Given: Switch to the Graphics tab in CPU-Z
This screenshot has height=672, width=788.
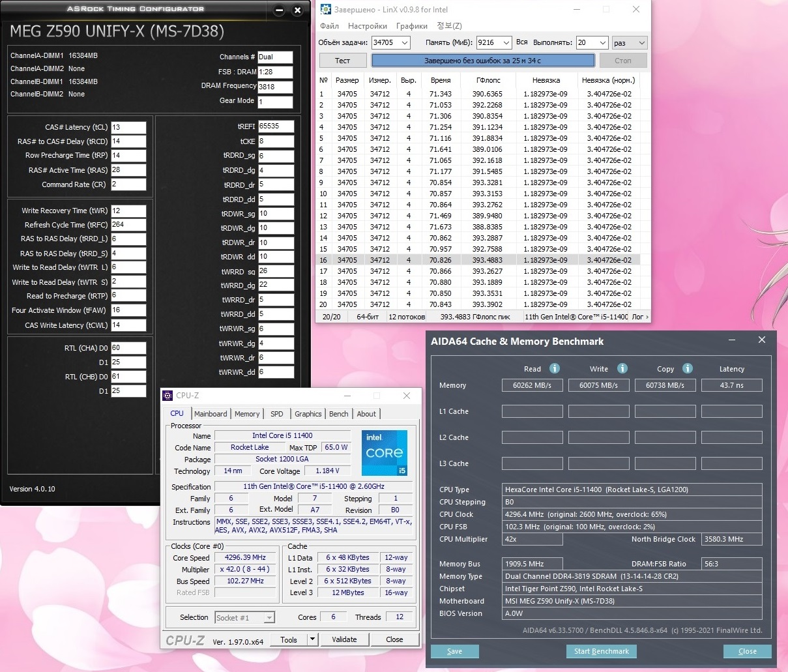Looking at the screenshot, I should 308,414.
